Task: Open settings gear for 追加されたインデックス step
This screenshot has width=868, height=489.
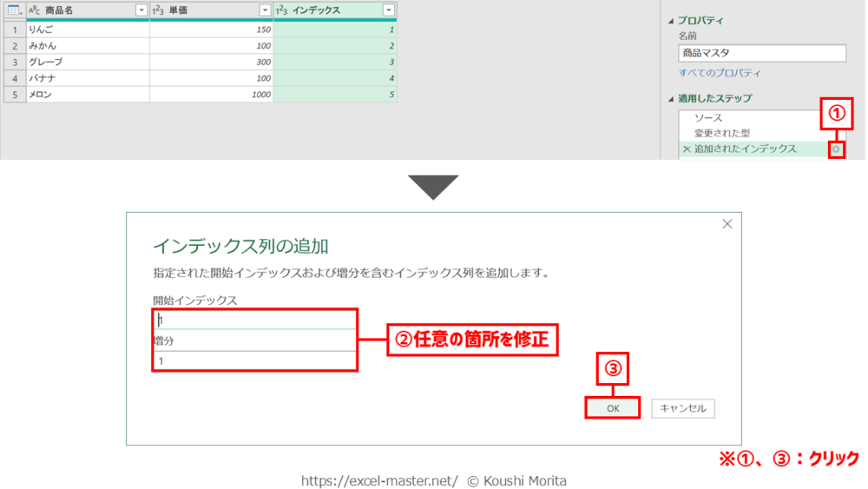Action: click(x=836, y=149)
